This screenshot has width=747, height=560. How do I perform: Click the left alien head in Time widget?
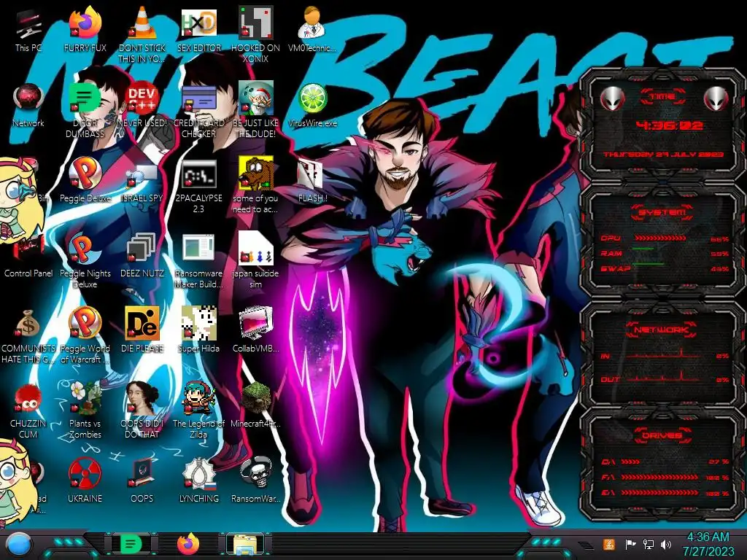pos(613,99)
